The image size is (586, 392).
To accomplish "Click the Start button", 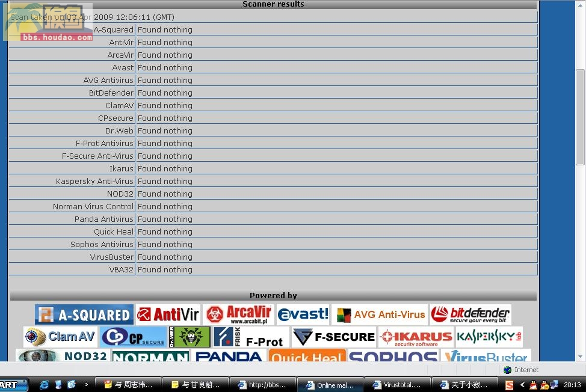I will 13,385.
